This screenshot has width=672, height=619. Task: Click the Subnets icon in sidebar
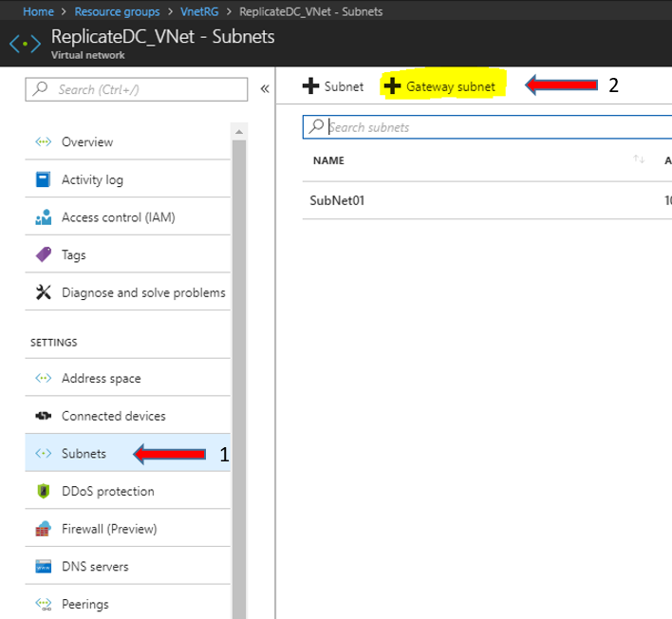coord(44,453)
